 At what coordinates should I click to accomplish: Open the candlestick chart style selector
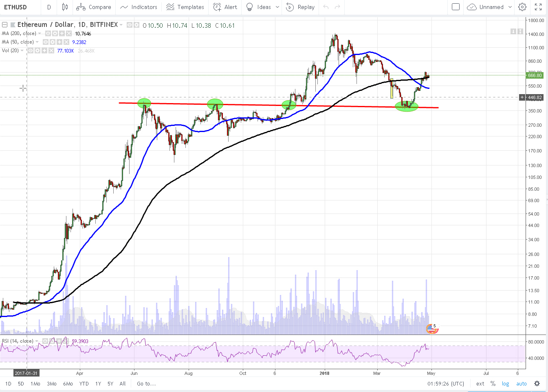65,7
